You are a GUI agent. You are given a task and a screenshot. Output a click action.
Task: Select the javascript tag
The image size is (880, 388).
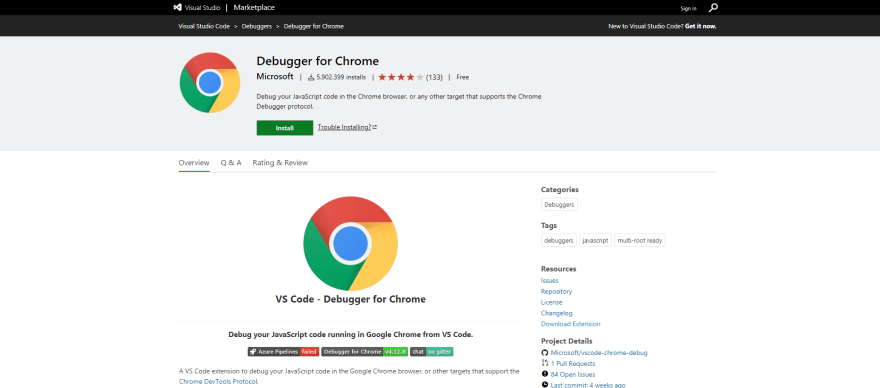(x=595, y=240)
